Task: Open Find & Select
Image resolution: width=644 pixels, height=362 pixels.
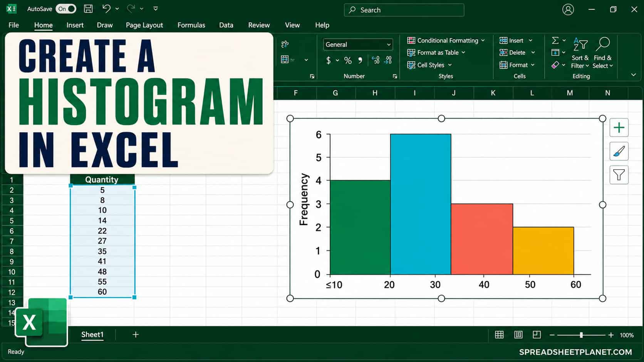Action: [x=603, y=53]
